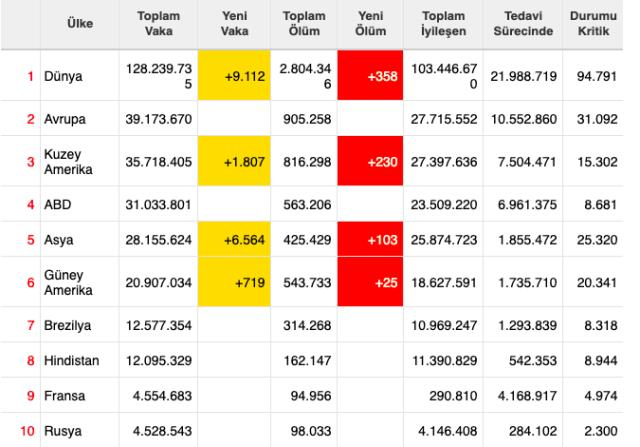The image size is (640, 447).
Task: Sort by Yeni Vaka column header
Action: [x=234, y=24]
